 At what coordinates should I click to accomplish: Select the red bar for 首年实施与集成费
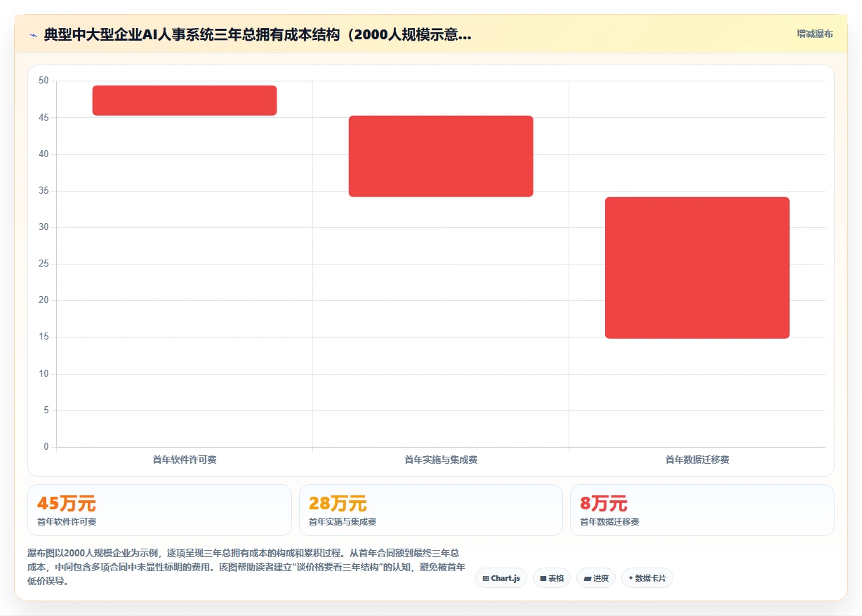coord(441,156)
